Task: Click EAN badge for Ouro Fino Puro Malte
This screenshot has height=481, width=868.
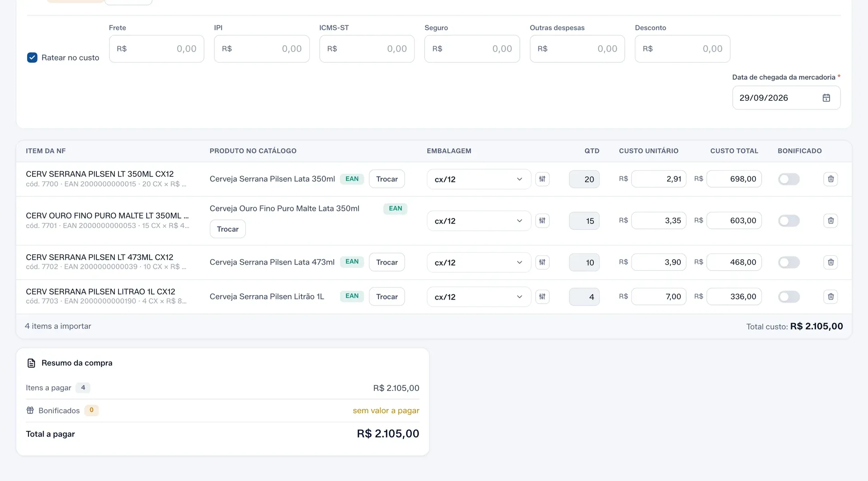Action: click(395, 209)
